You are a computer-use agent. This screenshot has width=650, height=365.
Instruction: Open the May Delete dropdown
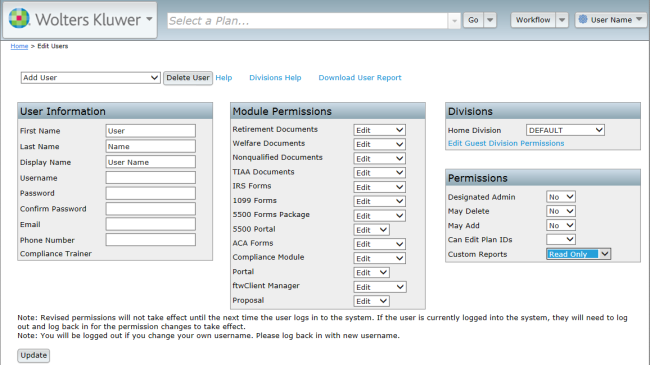(x=561, y=211)
